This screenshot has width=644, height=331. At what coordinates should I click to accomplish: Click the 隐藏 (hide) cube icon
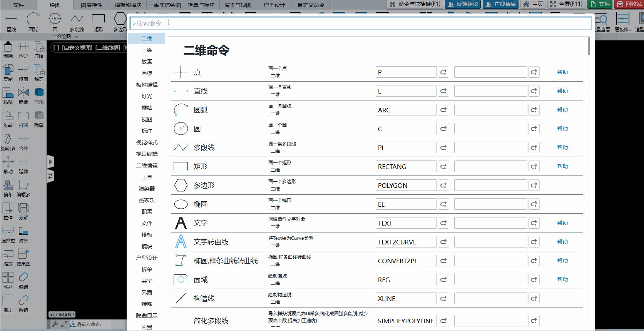click(39, 118)
